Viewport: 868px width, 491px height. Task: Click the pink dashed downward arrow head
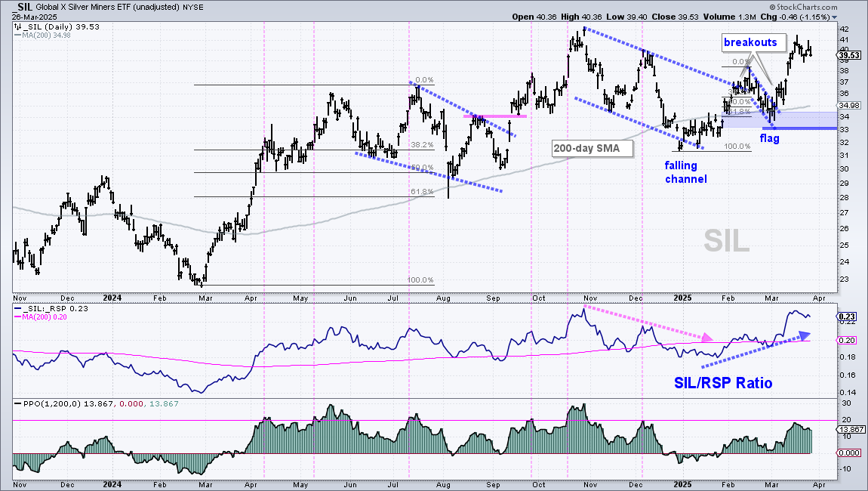[x=707, y=337]
